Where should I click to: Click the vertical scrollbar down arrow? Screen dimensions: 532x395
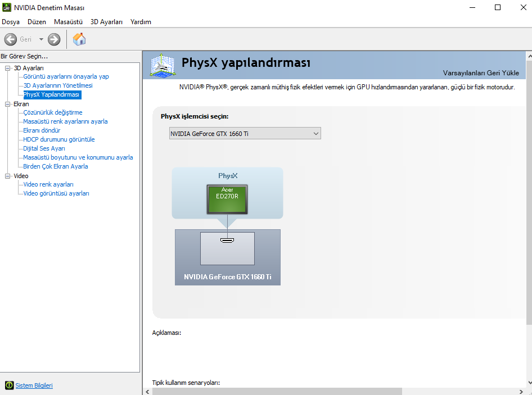pyautogui.click(x=529, y=383)
